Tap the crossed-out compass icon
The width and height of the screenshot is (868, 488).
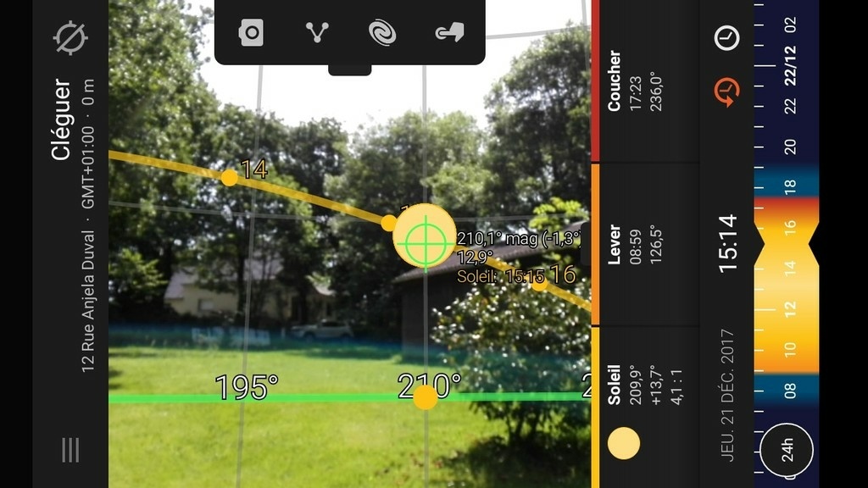click(70, 37)
